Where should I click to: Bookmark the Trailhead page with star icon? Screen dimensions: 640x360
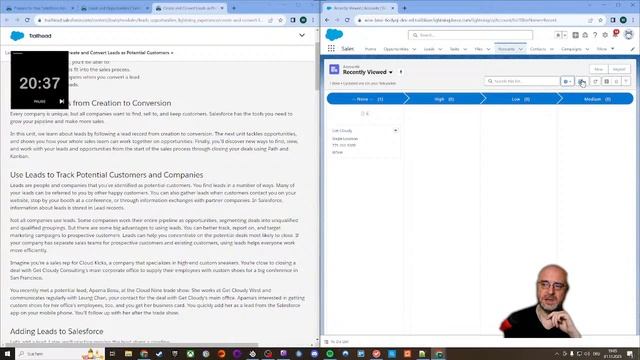click(280, 20)
